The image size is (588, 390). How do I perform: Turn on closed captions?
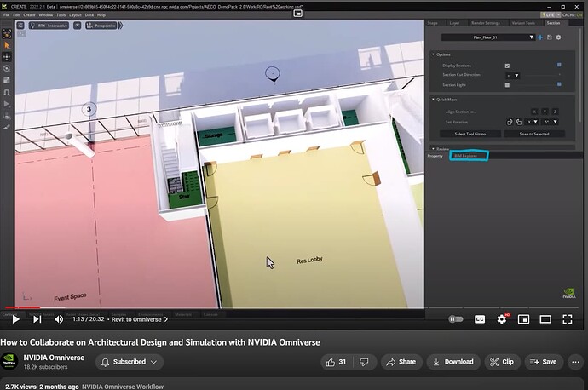(x=480, y=319)
